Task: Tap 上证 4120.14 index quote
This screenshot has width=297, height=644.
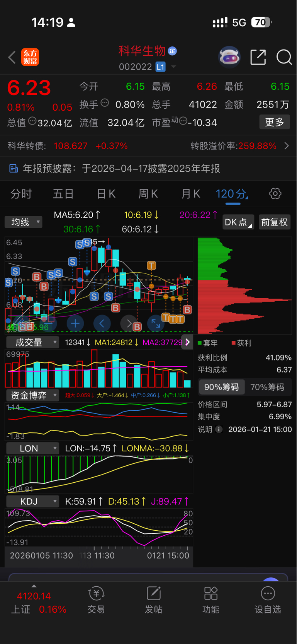Action: (38, 603)
